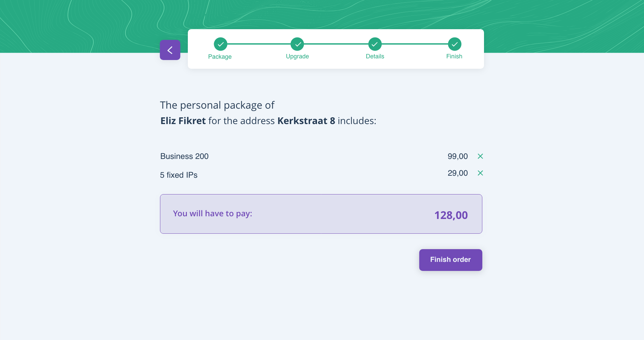This screenshot has height=340, width=644.
Task: Remove 5 fixed IPs with the X icon
Action: 480,173
